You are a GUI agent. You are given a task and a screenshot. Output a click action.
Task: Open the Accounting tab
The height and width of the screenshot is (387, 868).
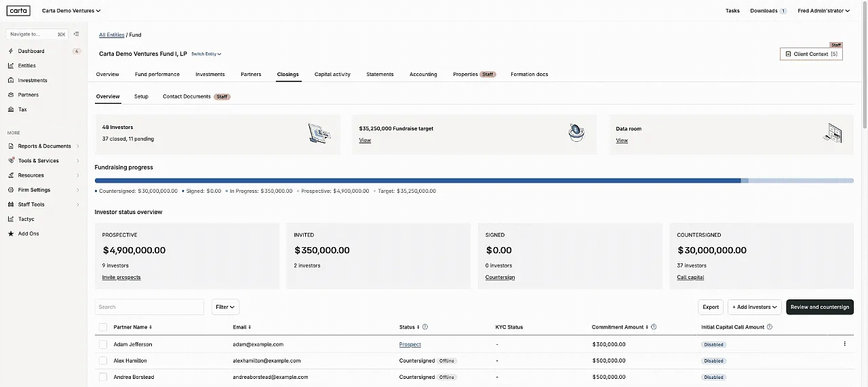point(423,74)
